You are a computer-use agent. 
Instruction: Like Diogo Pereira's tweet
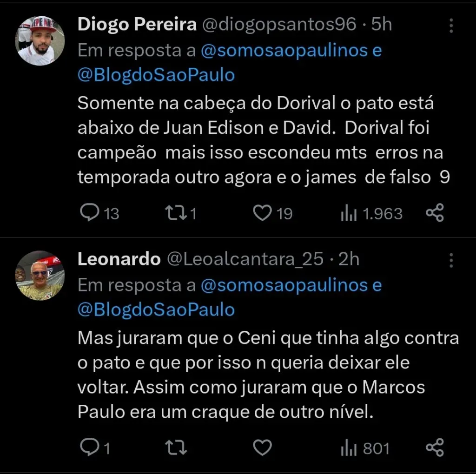click(262, 213)
